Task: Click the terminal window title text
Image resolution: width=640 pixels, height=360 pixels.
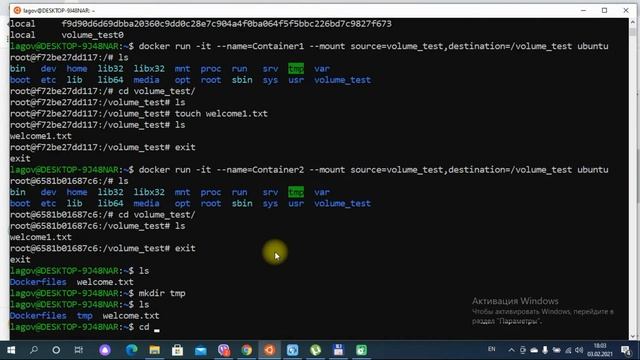Action: click(59, 10)
